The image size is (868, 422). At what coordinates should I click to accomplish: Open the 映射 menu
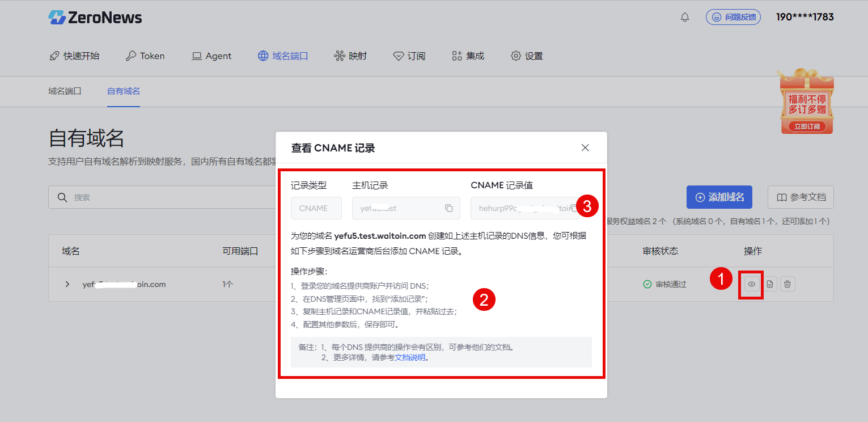pyautogui.click(x=350, y=56)
